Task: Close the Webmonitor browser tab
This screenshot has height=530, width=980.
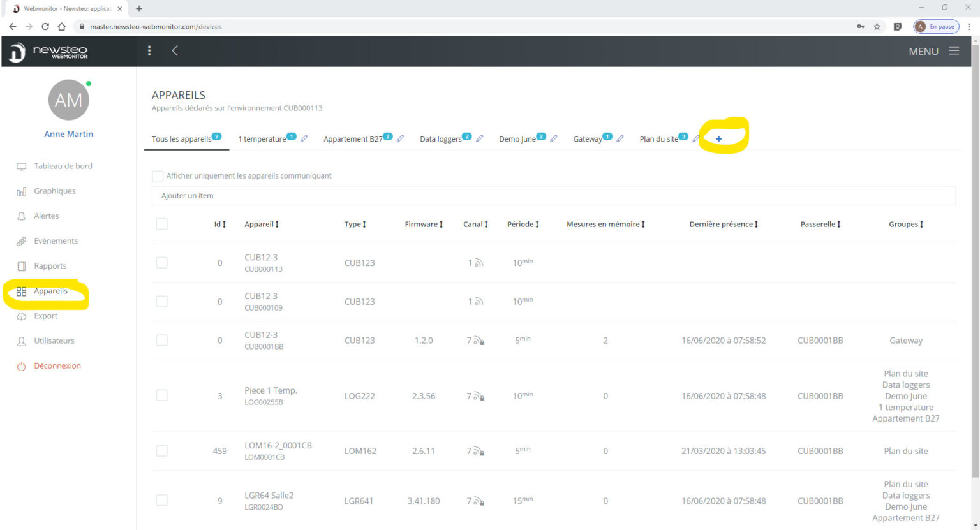Action: click(119, 8)
